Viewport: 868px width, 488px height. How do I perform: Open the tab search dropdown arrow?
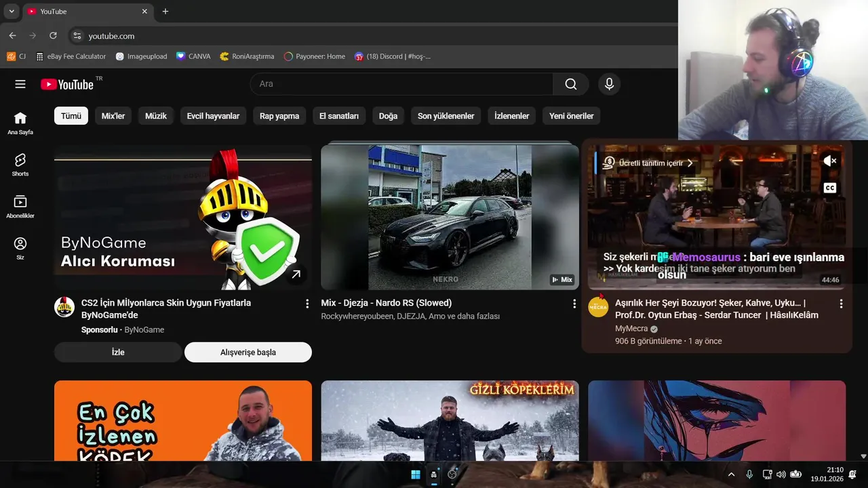click(x=11, y=12)
